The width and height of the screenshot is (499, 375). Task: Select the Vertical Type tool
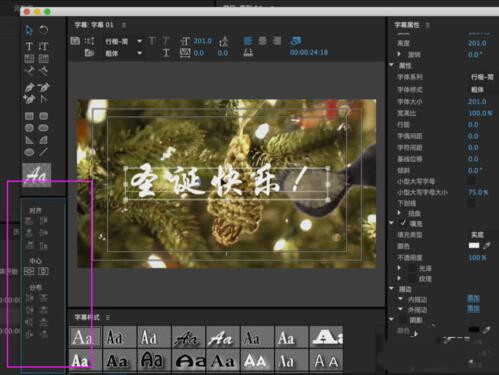coord(43,46)
